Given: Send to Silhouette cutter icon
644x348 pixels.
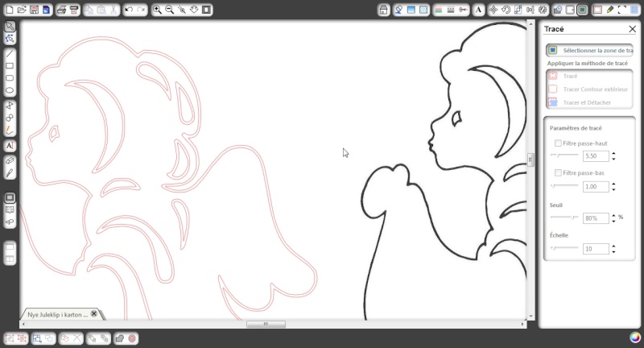Looking at the screenshot, I should [x=74, y=10].
